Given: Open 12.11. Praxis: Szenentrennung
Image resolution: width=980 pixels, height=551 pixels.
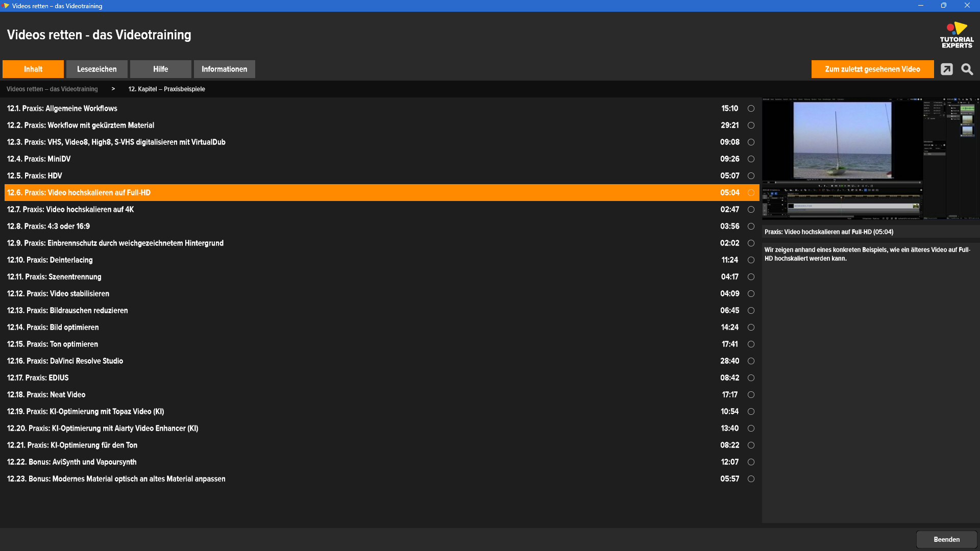Looking at the screenshot, I should [x=382, y=277].
